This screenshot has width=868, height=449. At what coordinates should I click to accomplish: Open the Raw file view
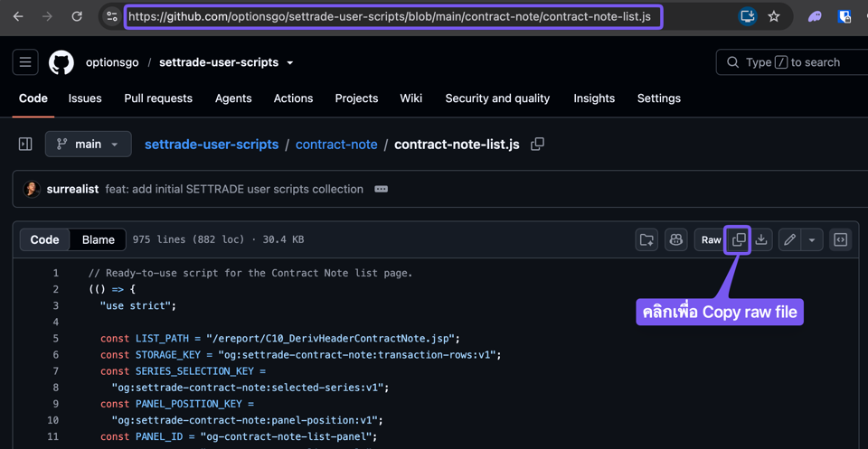(711, 239)
